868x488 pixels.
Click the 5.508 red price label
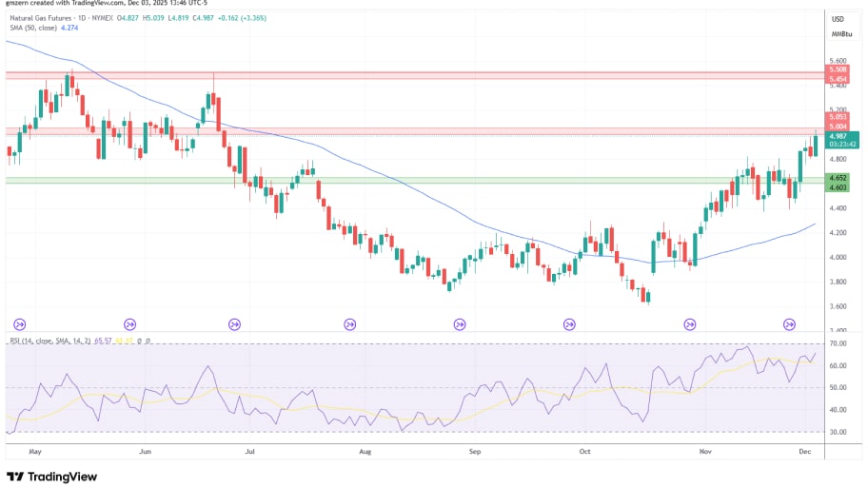click(x=838, y=70)
